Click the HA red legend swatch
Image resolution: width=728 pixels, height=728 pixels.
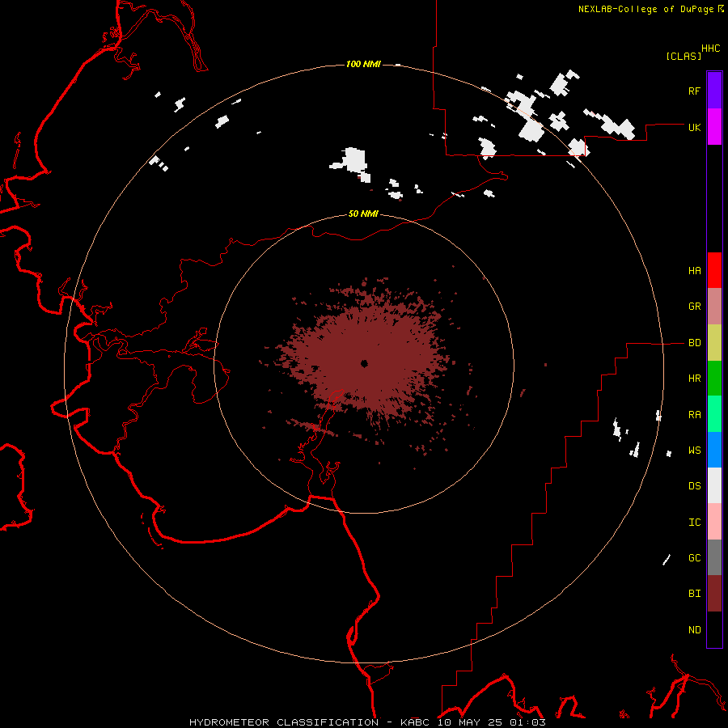714,270
